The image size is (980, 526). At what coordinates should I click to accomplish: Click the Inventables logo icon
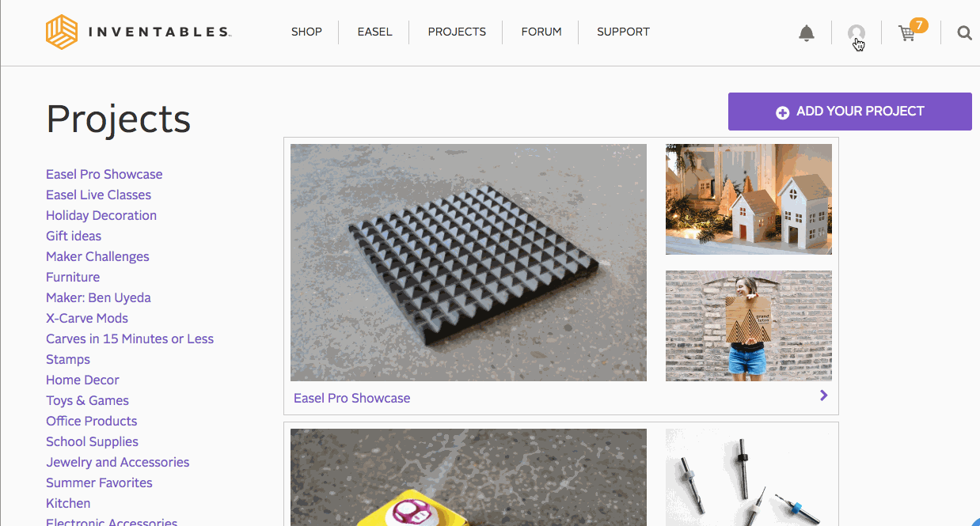coord(62,32)
